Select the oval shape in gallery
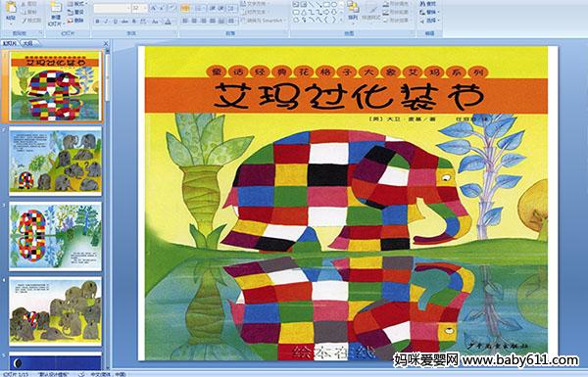Image resolution: width=588 pixels, height=377 pixels. tap(334, 5)
